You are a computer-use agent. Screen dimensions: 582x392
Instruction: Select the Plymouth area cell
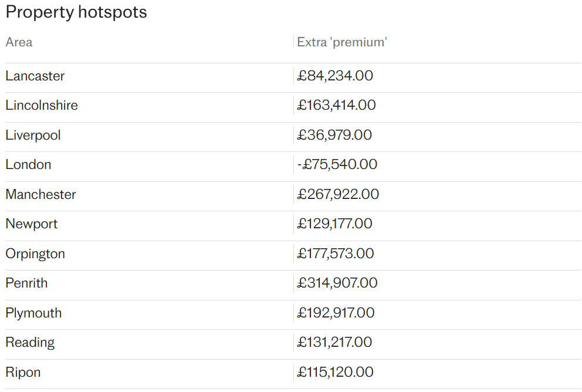click(x=33, y=313)
